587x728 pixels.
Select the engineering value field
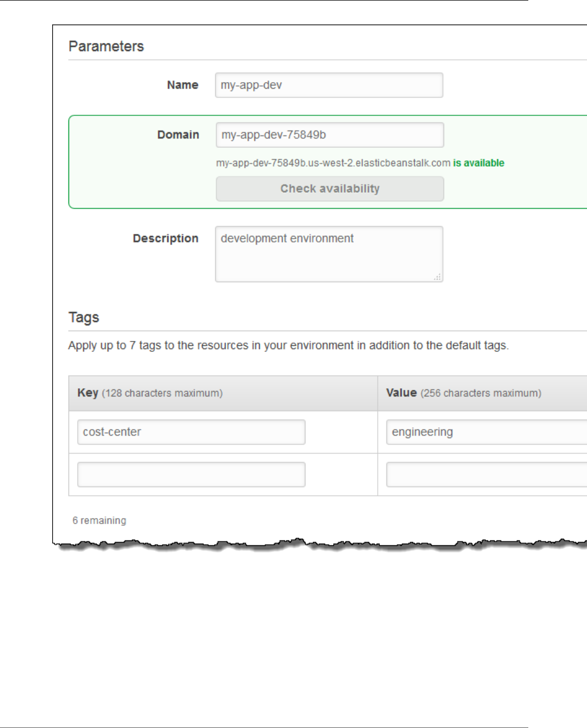(486, 432)
